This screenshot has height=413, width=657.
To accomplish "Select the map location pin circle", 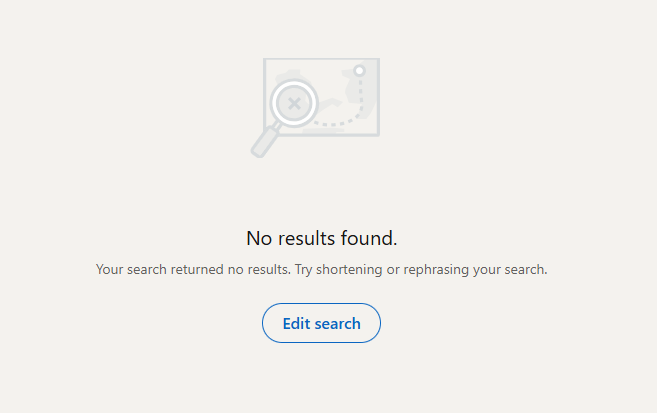I will pyautogui.click(x=359, y=70).
